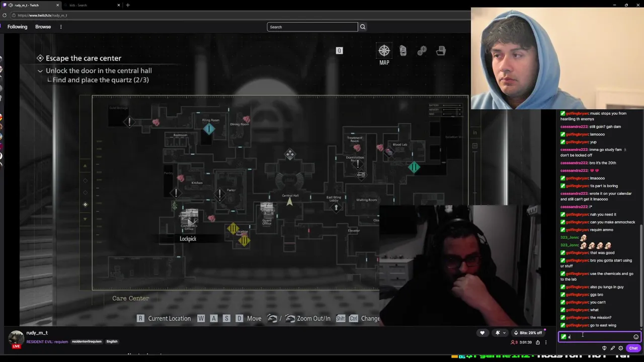Screen dimensions: 644x362
Task: Click the English language tag
Action: (112, 341)
